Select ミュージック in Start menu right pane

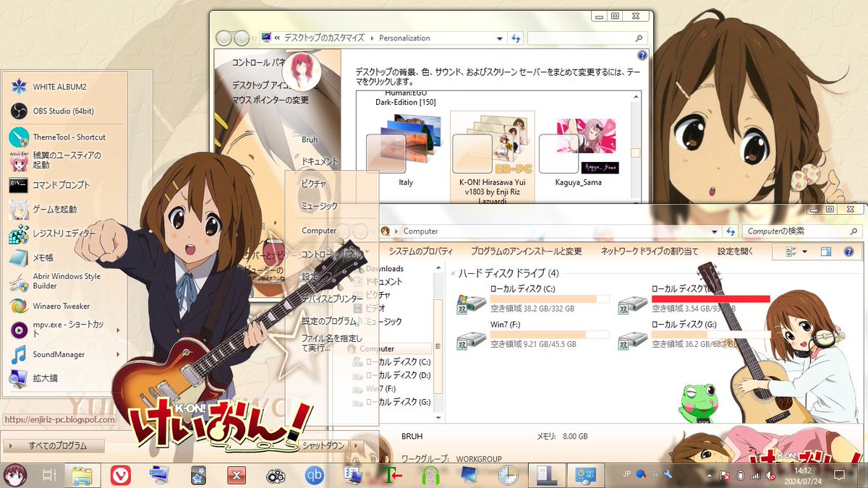point(319,206)
